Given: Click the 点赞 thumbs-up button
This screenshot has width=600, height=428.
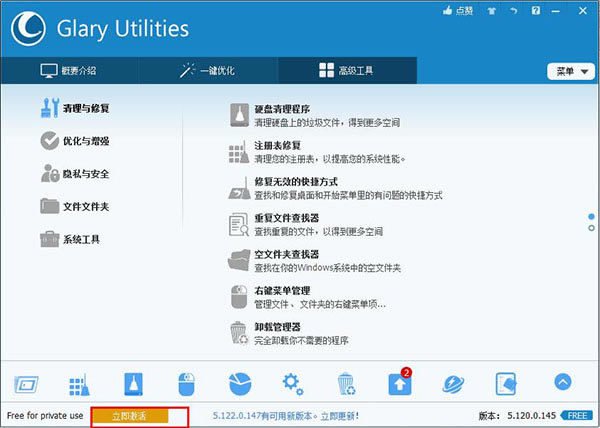Looking at the screenshot, I should 457,12.
